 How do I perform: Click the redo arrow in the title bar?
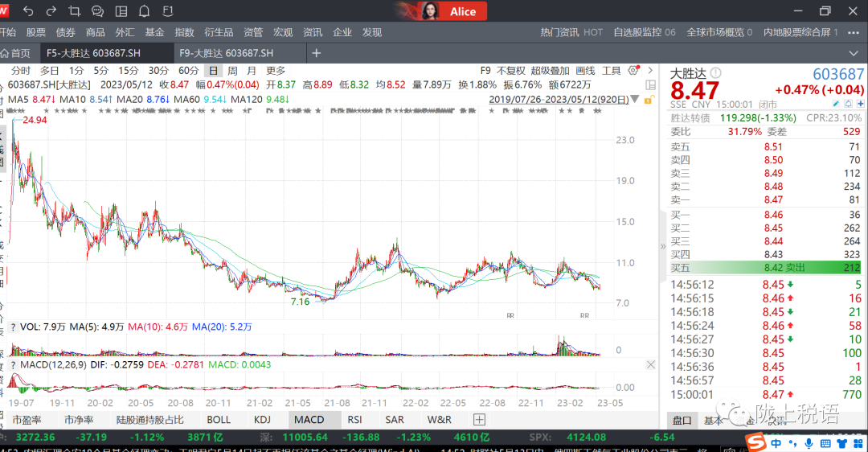pyautogui.click(x=51, y=11)
